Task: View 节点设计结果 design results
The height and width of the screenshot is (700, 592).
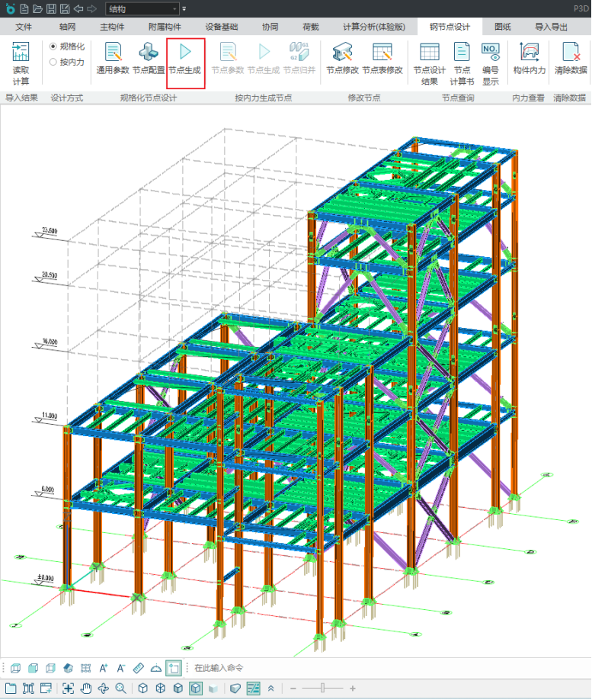Action: 429,63
